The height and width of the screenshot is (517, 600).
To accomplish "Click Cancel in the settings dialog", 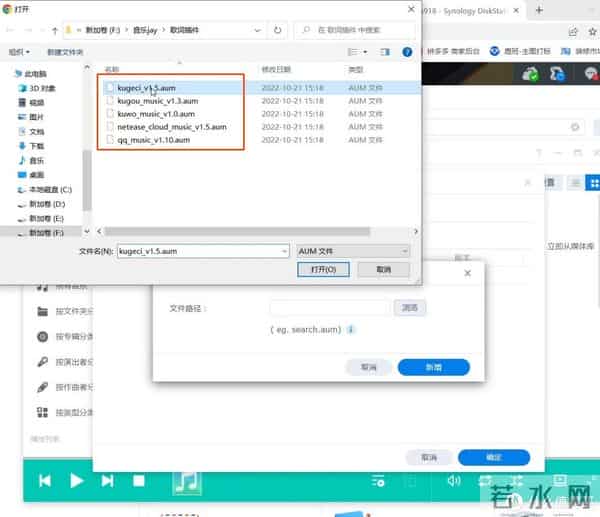I will pos(429,457).
